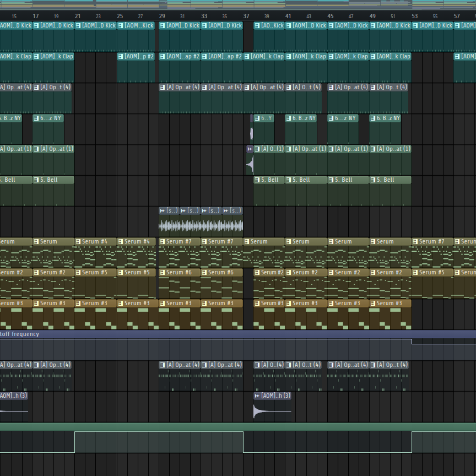476x476 pixels.
Task: Click the pattern icon on the "[AO..Kick" clip
Action: 257,25
